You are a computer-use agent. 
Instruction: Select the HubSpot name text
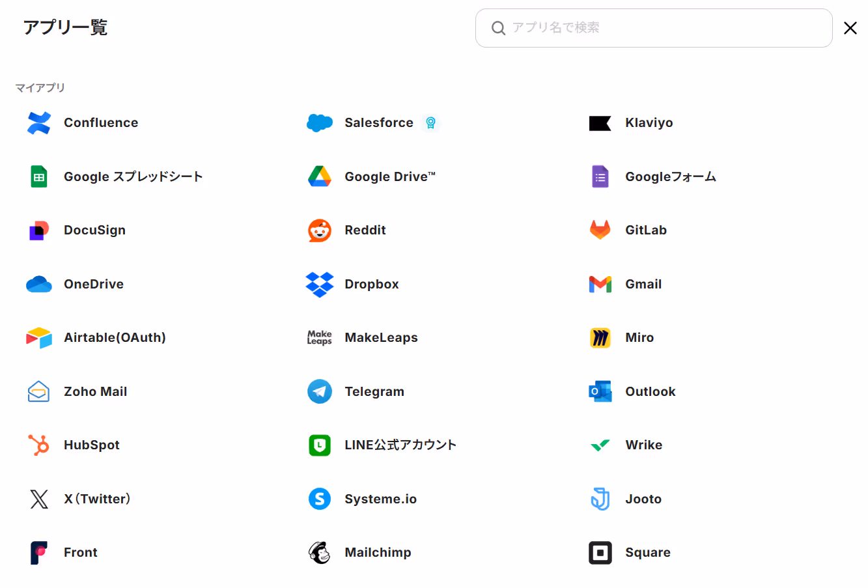[x=92, y=445]
